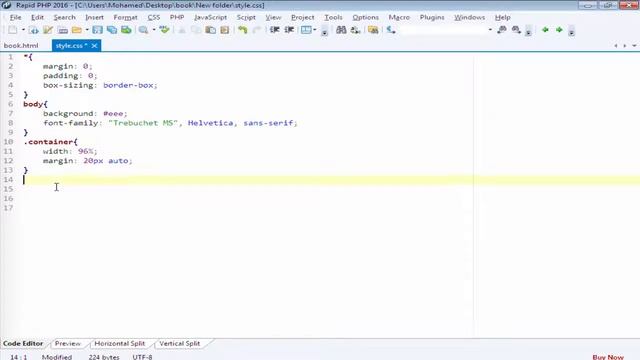Image resolution: width=640 pixels, height=360 pixels.
Task: Expand the preview magnifier dropdown arrow
Action: click(154, 30)
